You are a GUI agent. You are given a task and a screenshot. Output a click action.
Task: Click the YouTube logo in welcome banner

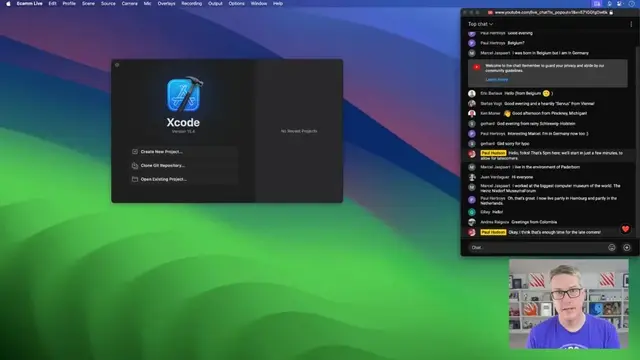tap(476, 67)
